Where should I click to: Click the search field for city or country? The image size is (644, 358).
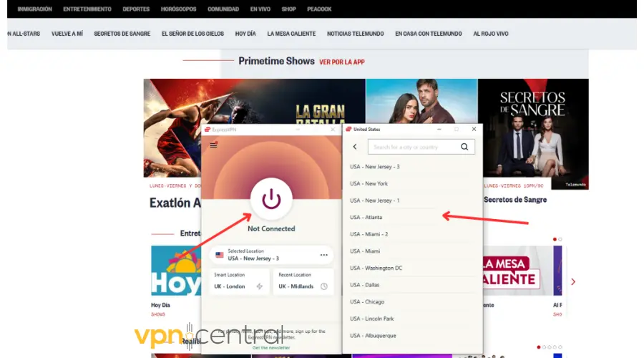coord(421,147)
